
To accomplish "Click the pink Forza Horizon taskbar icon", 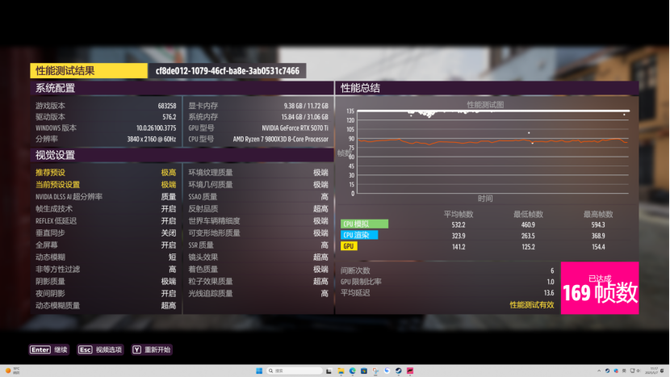I will (x=410, y=371).
